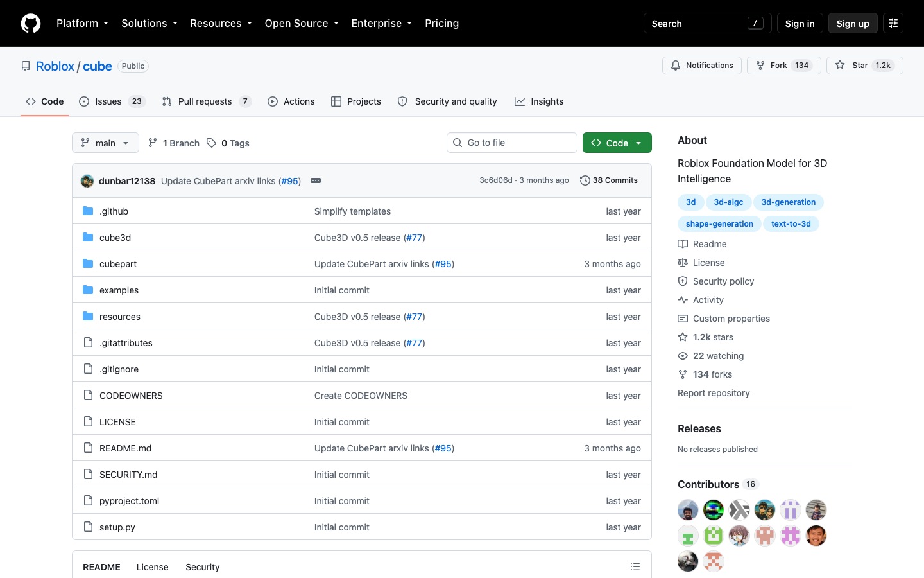Image resolution: width=924 pixels, height=578 pixels.
Task: Select the 3d-aigc topic tag
Action: 728,202
